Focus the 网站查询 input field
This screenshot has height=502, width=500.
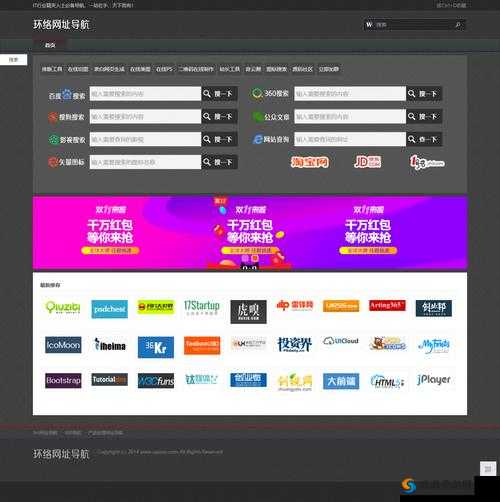tap(350, 139)
